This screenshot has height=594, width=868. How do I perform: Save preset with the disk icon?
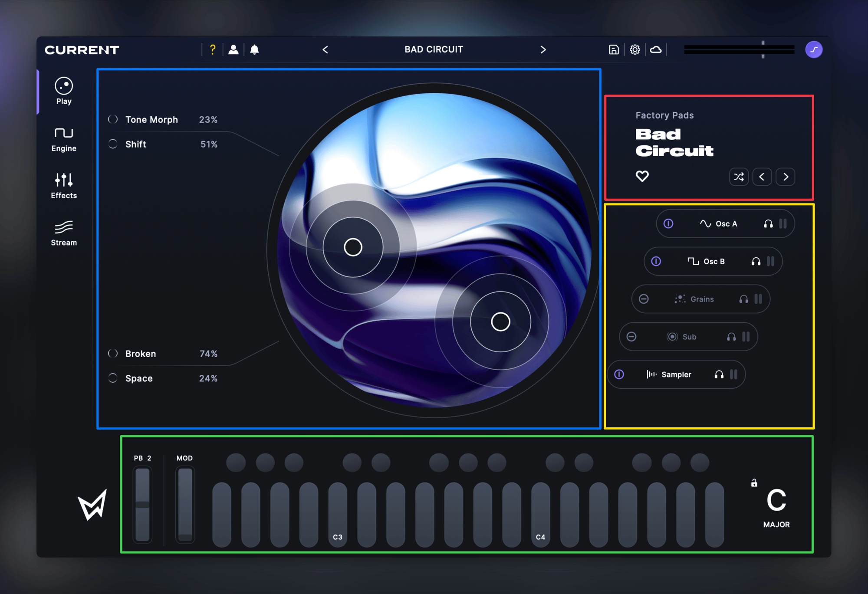click(x=614, y=49)
